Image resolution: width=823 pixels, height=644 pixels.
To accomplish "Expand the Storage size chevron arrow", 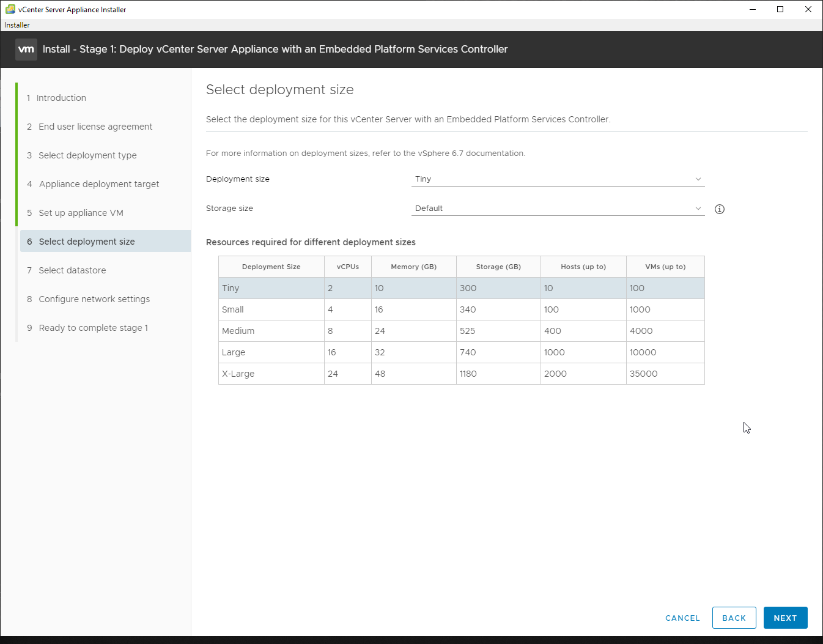I will [698, 209].
